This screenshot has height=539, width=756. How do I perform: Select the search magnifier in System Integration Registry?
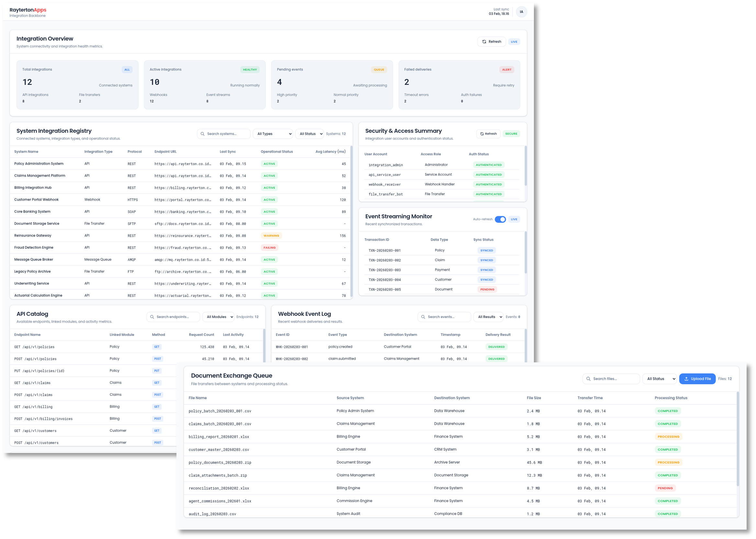pyautogui.click(x=203, y=134)
